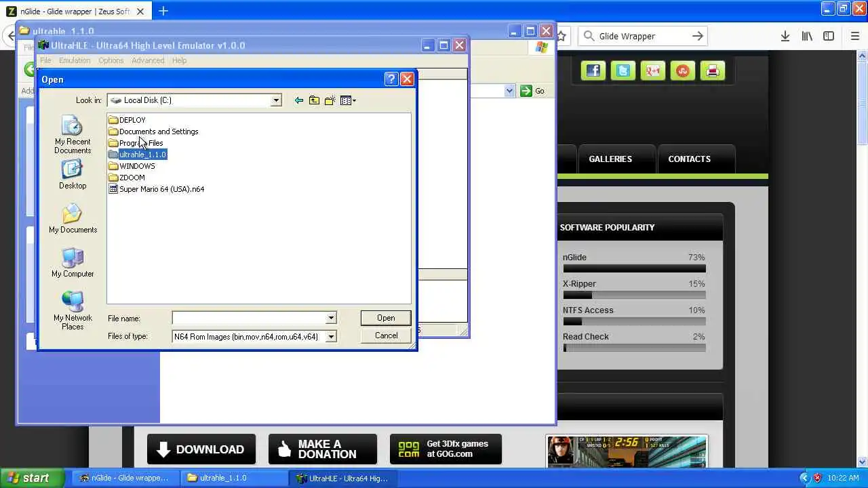Open File menu in UltraHLE
868x488 pixels.
[x=45, y=60]
